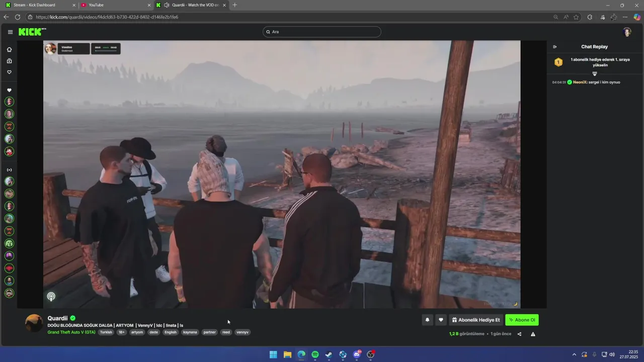The image size is (644, 362).
Task: Go back in browser
Action: 6,17
